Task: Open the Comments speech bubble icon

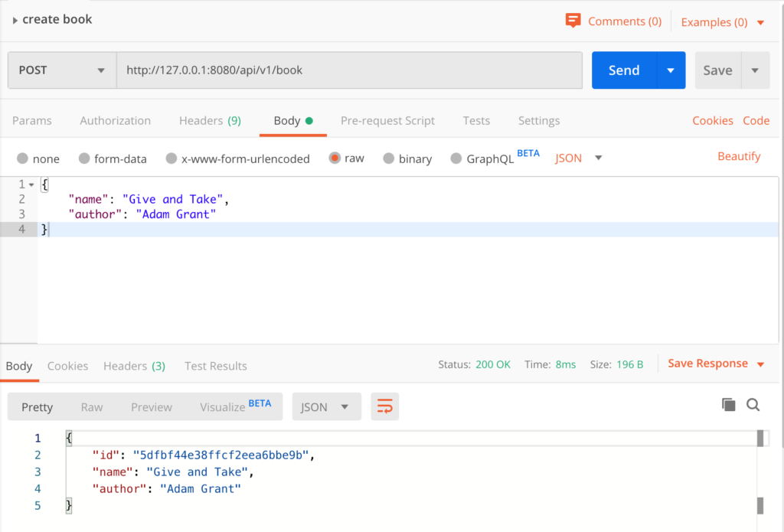Action: pos(573,21)
